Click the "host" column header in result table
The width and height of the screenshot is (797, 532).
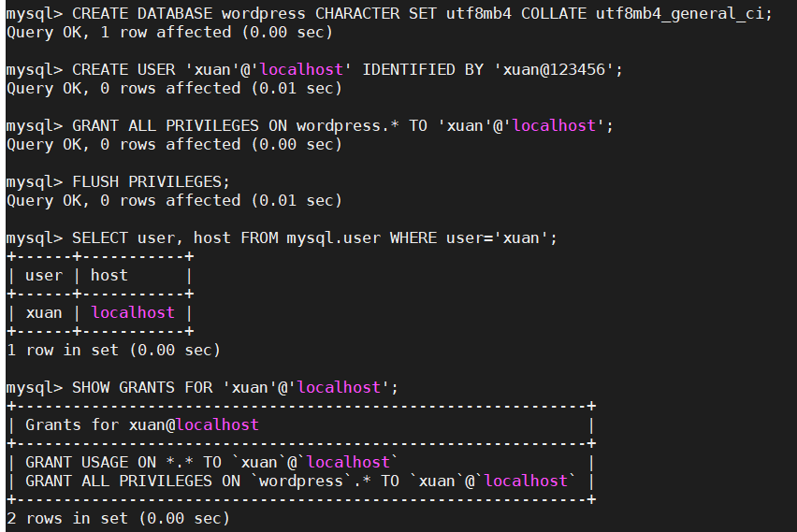pos(109,275)
